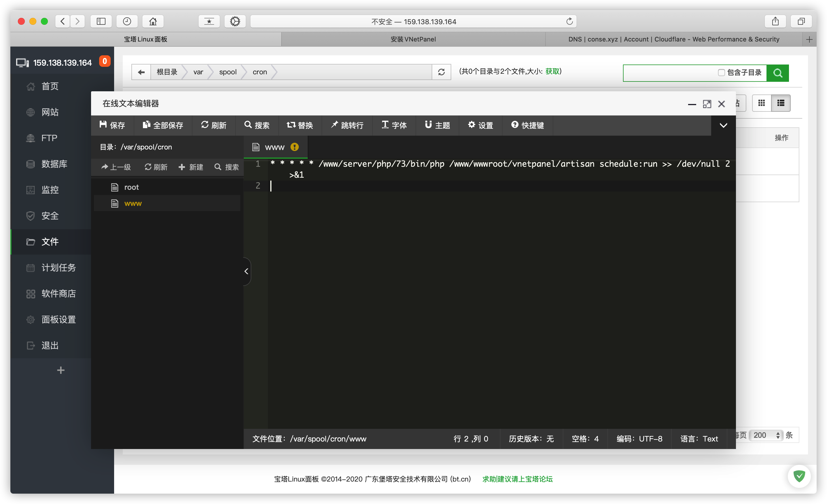Click the green shield icon at bottom right
This screenshot has width=827, height=504.
[x=799, y=476]
